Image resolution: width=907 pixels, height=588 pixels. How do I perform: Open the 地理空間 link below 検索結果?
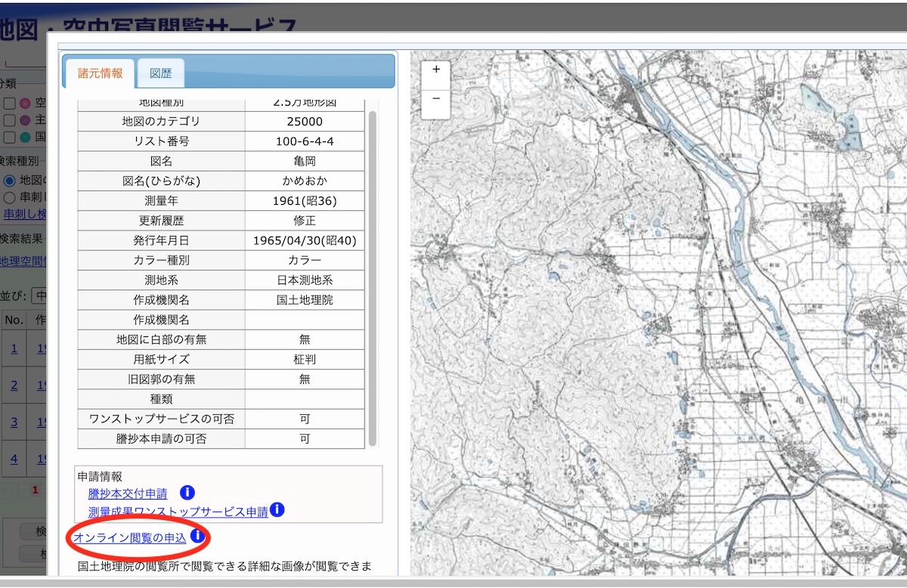pos(23,262)
